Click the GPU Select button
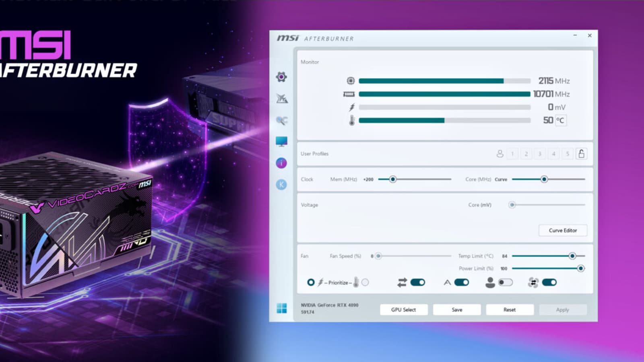Viewport: 644px width, 362px height. [404, 310]
